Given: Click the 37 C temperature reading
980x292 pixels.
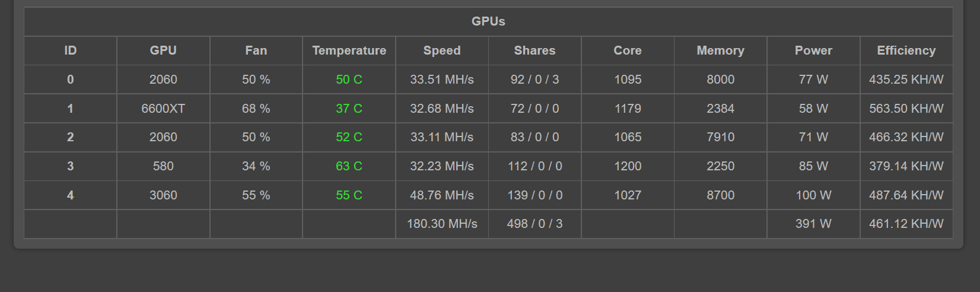Looking at the screenshot, I should tap(349, 109).
